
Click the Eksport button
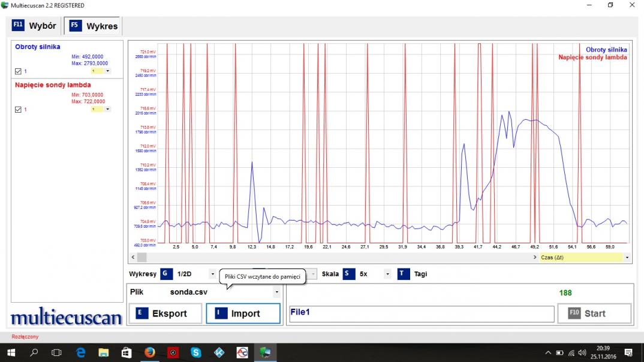(x=165, y=313)
